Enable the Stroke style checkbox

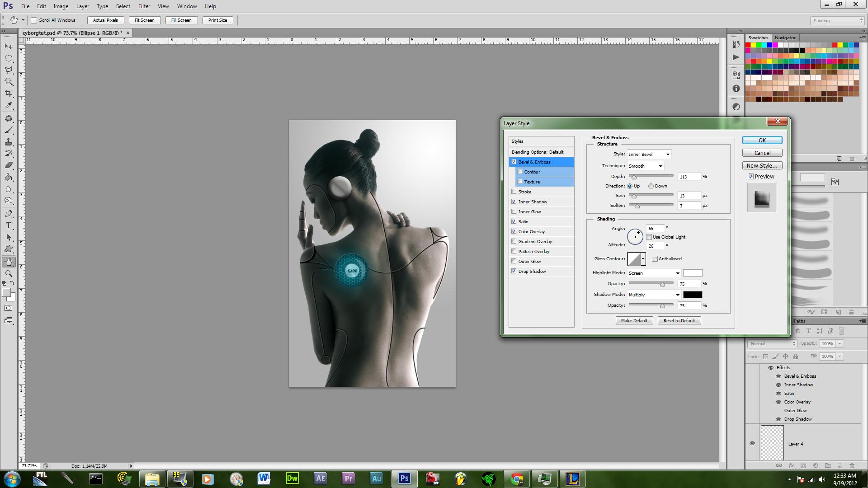point(514,192)
